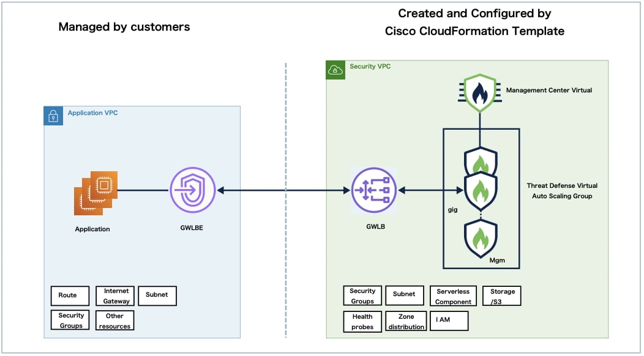Click the Management Center Virtual firewall icon
This screenshot has height=356, width=644.
[480, 92]
